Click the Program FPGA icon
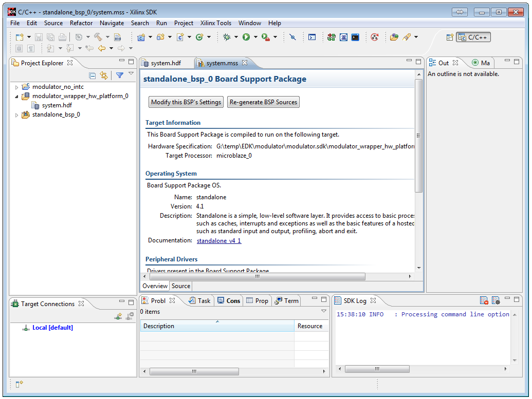The height and width of the screenshot is (399, 532). [x=331, y=37]
